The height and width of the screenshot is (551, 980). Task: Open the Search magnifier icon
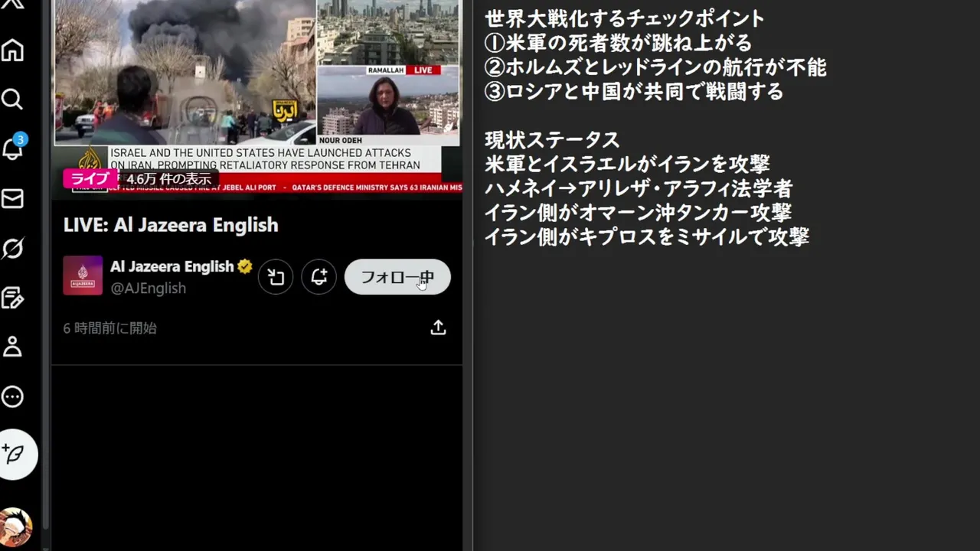point(12,99)
